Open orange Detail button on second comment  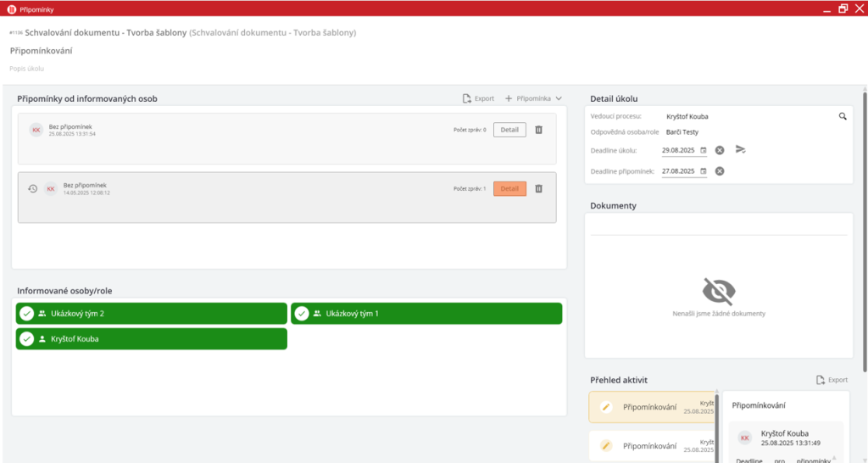(x=509, y=188)
